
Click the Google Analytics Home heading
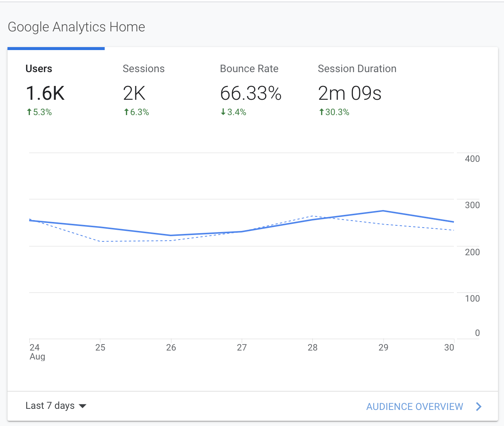point(76,27)
